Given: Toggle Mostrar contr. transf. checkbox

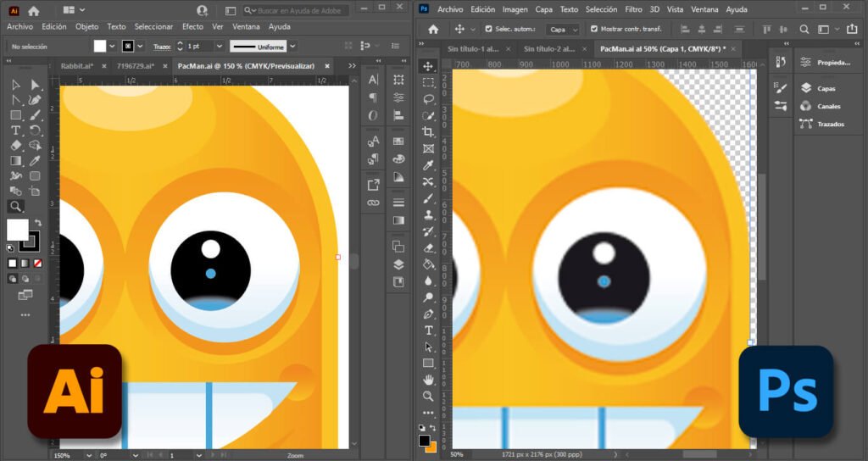Looking at the screenshot, I should click(x=594, y=29).
